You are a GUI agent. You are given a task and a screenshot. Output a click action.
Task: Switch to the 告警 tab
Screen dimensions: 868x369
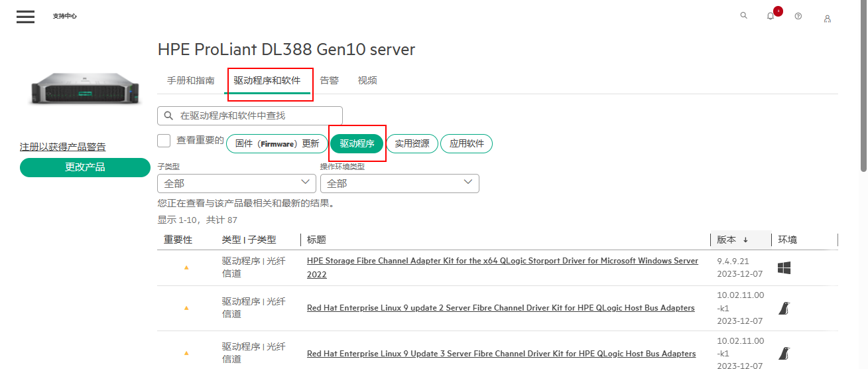point(330,80)
